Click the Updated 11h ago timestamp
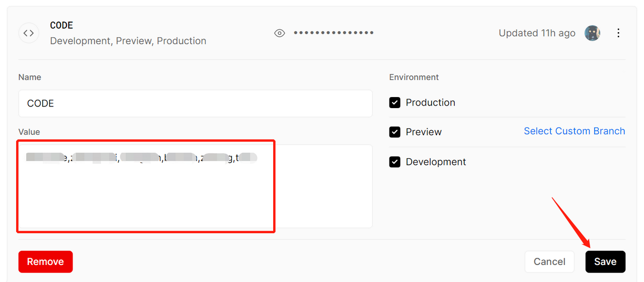The width and height of the screenshot is (644, 282). tap(537, 33)
